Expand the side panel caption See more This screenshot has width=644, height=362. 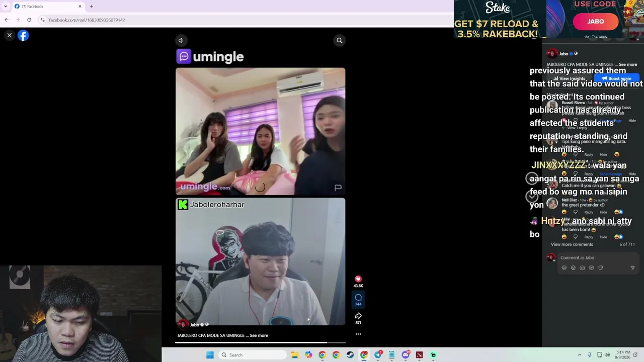click(x=628, y=64)
